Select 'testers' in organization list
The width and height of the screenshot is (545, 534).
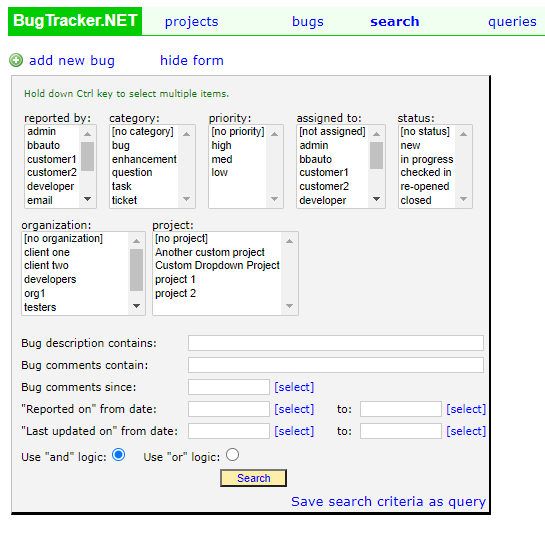pyautogui.click(x=75, y=307)
